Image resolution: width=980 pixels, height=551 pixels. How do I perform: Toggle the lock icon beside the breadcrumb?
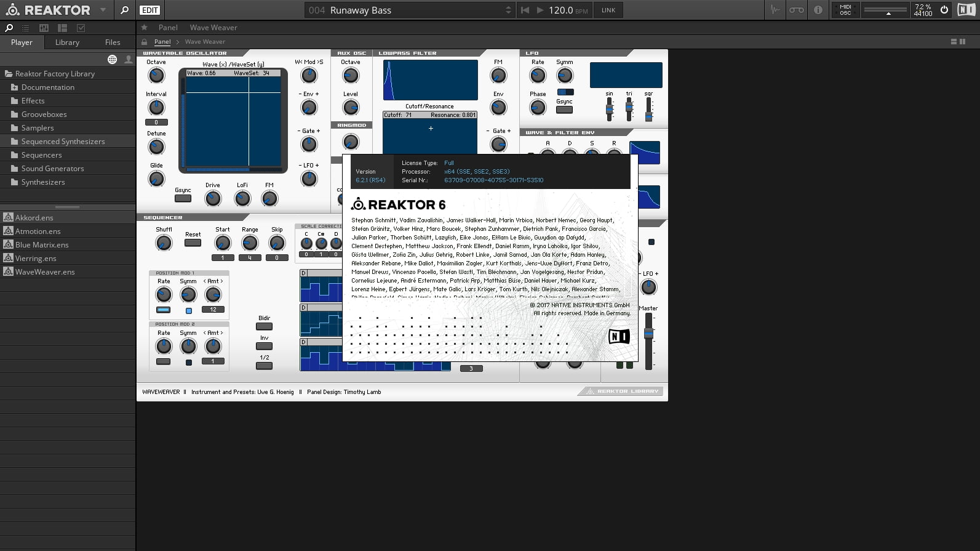point(145,42)
